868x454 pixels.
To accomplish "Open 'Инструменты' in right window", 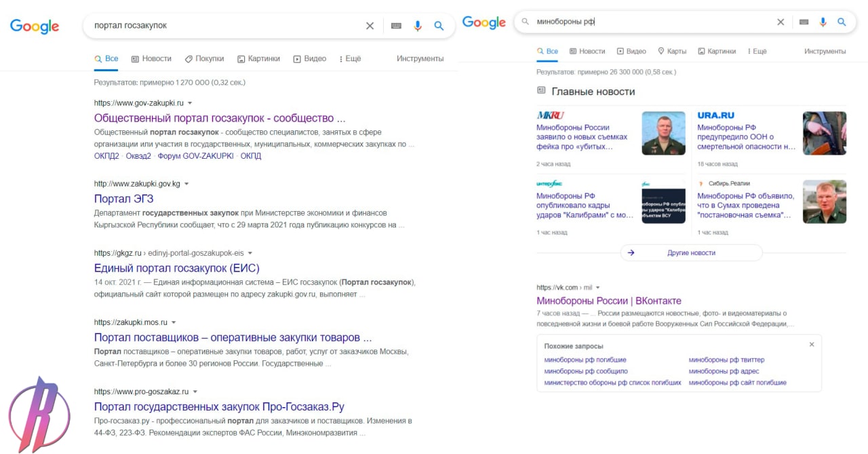I will pyautogui.click(x=825, y=51).
